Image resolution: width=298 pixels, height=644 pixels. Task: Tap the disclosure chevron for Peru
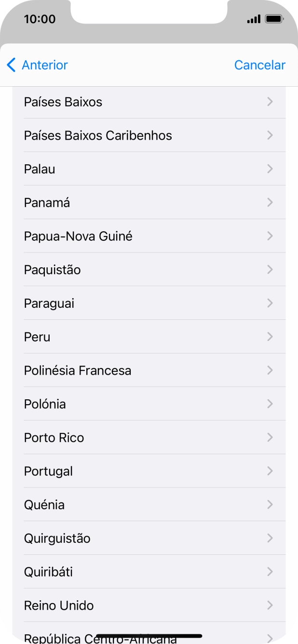(270, 337)
